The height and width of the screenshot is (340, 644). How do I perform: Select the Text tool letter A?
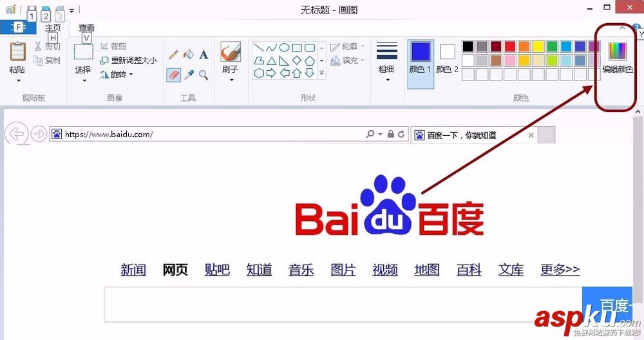tap(204, 54)
